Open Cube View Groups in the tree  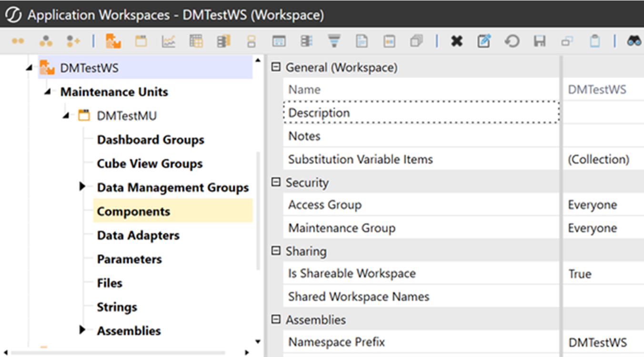(150, 164)
